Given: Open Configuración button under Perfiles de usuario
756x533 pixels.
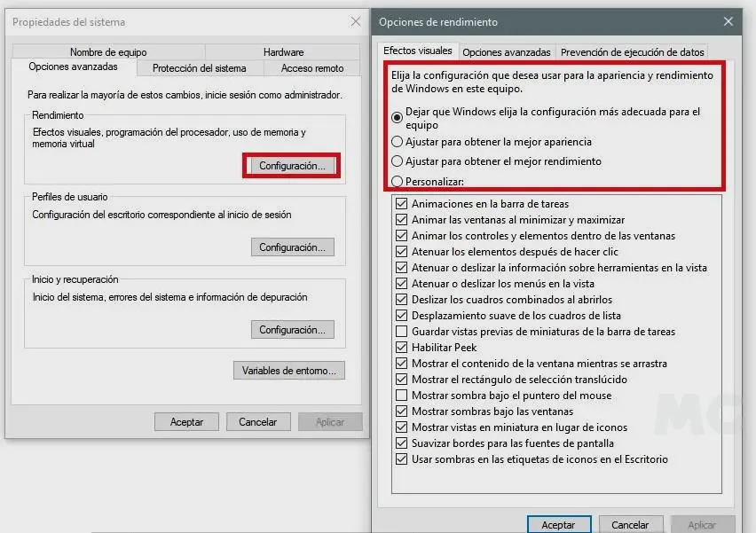Looking at the screenshot, I should (x=292, y=247).
